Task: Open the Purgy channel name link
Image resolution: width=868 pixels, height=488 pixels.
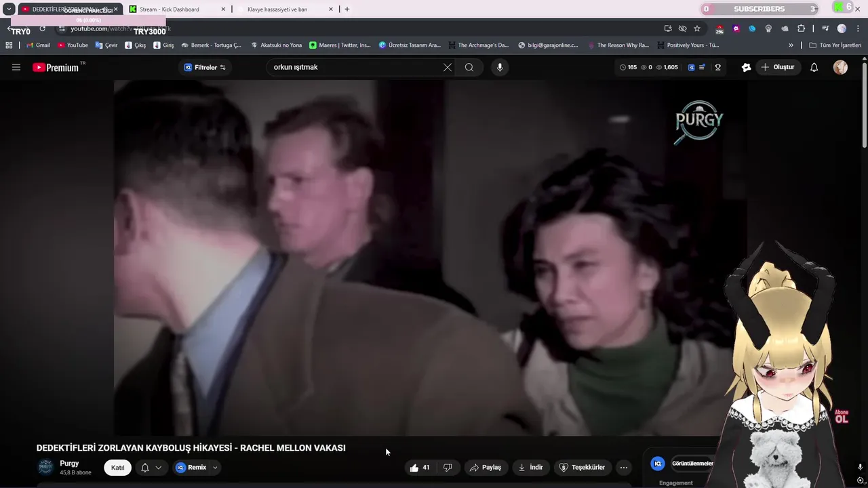Action: pos(69,464)
